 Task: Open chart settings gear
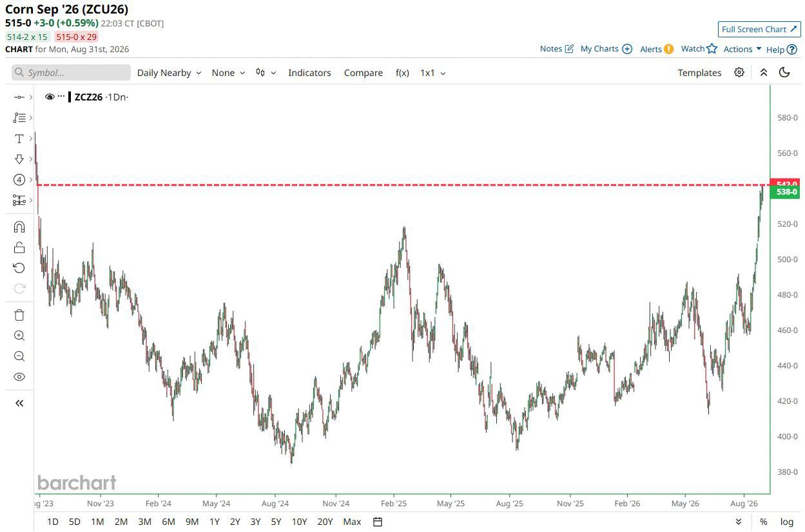pos(739,72)
